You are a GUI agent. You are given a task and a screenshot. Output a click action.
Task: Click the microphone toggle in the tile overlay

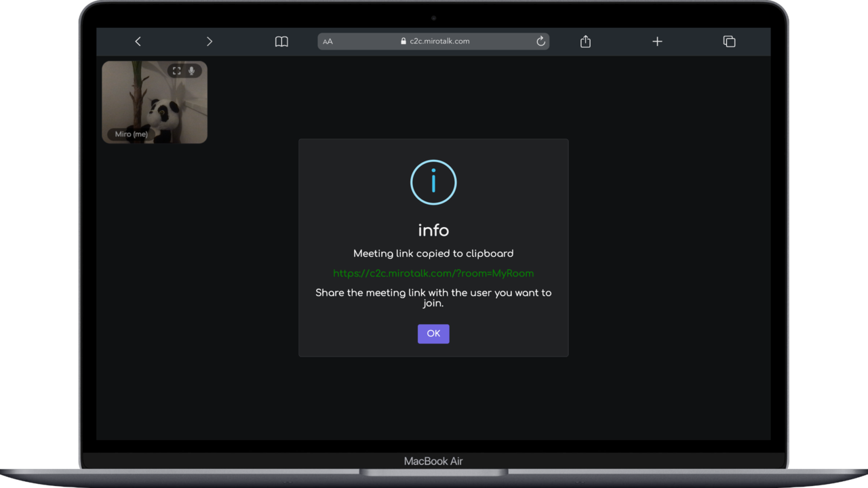(192, 70)
